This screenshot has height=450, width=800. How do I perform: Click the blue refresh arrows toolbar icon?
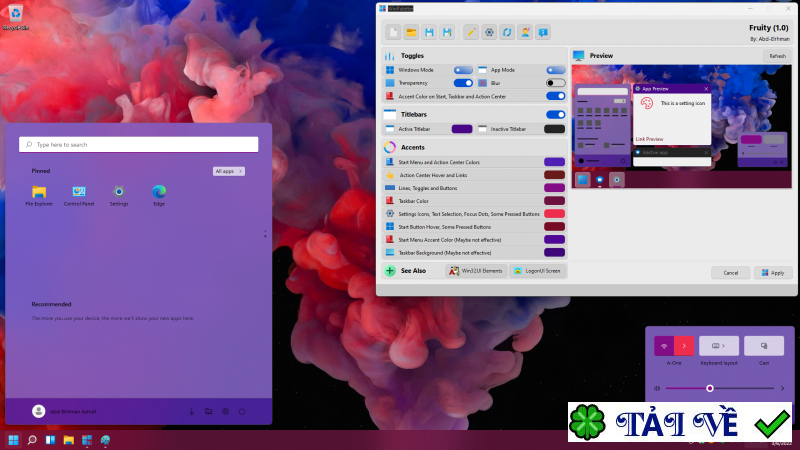pos(507,32)
